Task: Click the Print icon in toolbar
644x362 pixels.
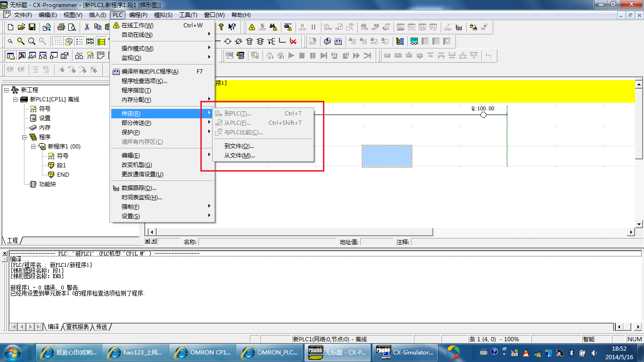Action: coord(61,27)
